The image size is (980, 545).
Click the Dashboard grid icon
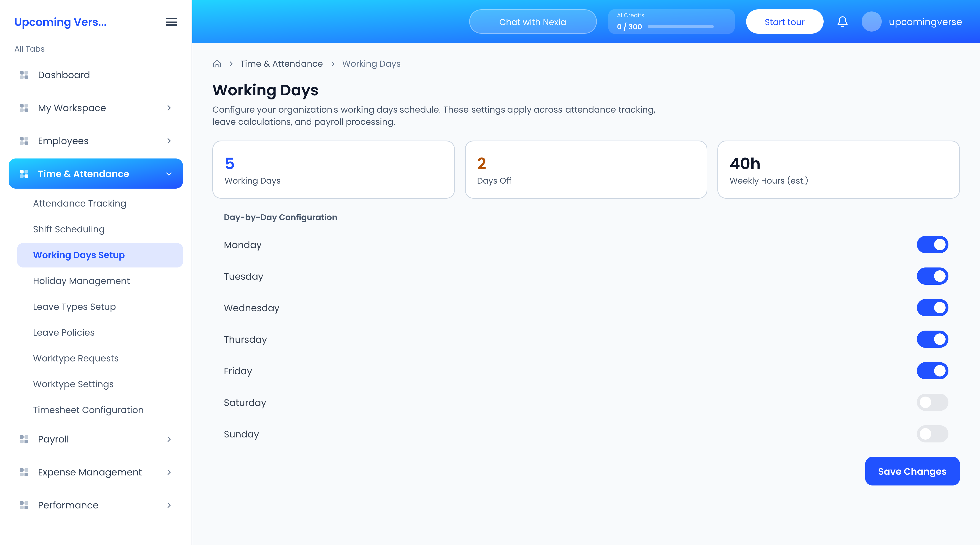click(x=24, y=75)
